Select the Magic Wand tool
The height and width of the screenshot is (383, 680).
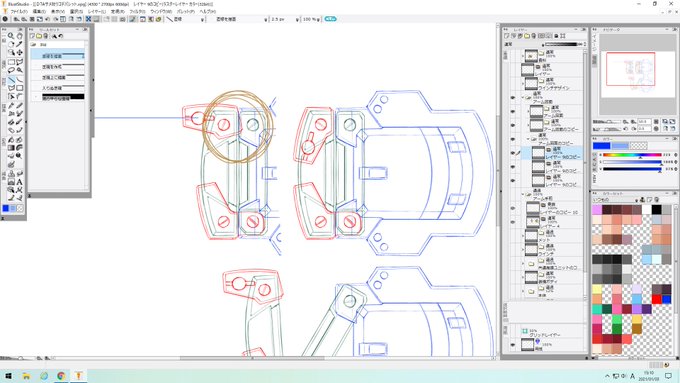[x=20, y=70]
